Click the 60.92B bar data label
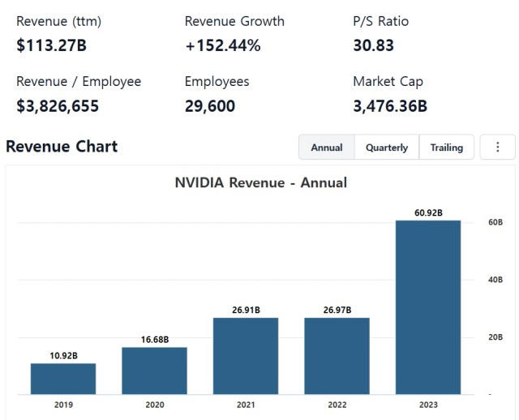The height and width of the screenshot is (420, 519). coord(428,212)
